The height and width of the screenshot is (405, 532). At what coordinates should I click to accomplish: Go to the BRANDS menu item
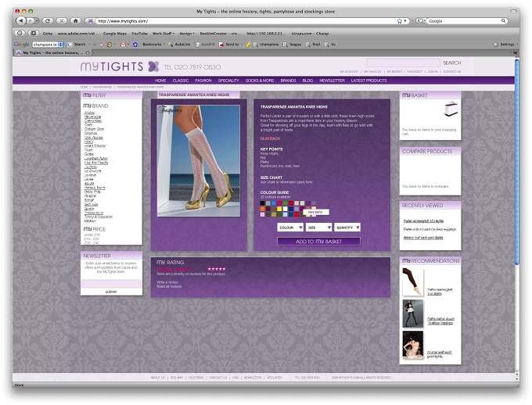(x=288, y=81)
